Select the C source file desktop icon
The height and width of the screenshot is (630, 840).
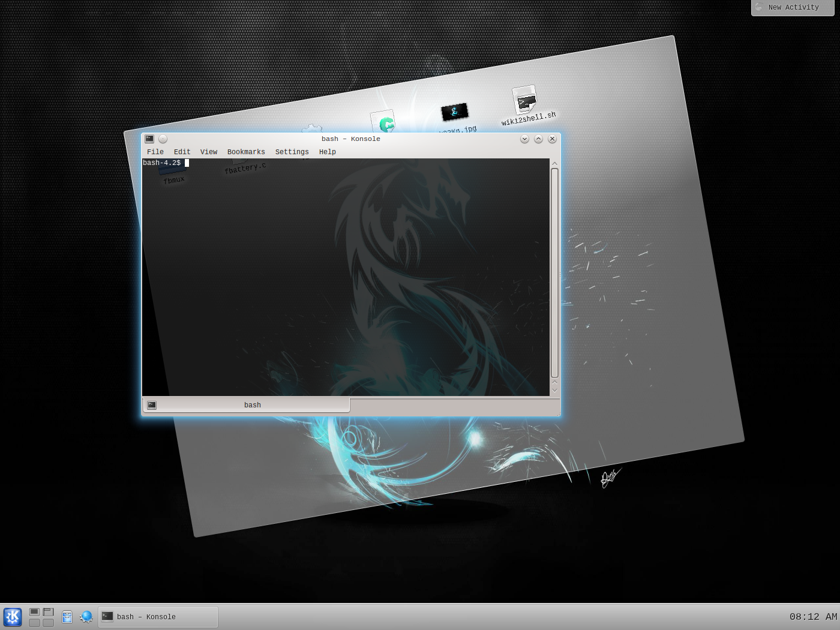coord(384,122)
